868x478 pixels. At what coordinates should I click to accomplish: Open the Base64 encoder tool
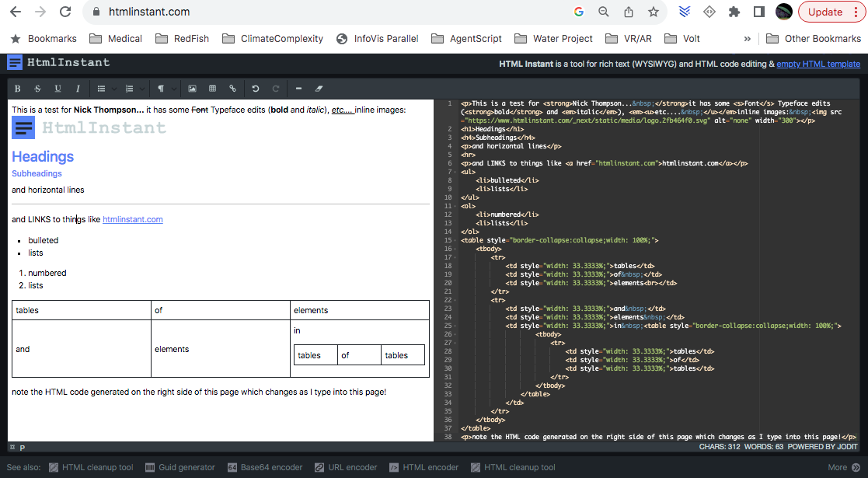pyautogui.click(x=265, y=467)
